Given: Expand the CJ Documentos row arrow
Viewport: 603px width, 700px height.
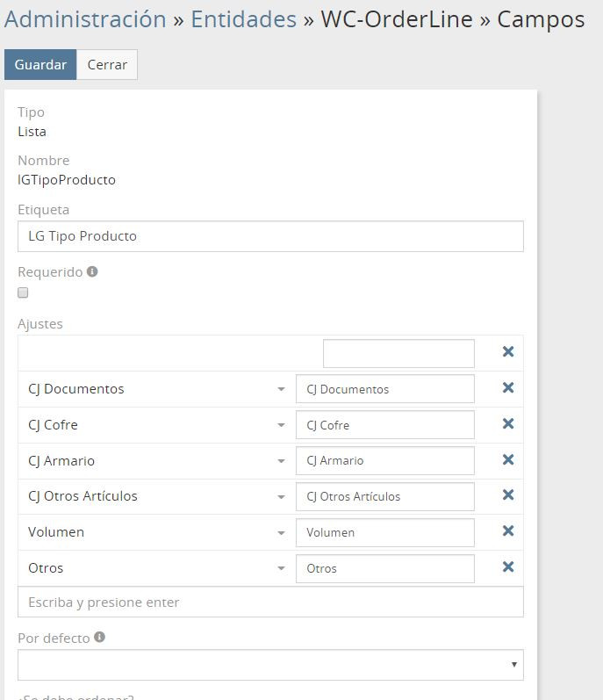Looking at the screenshot, I should [281, 389].
